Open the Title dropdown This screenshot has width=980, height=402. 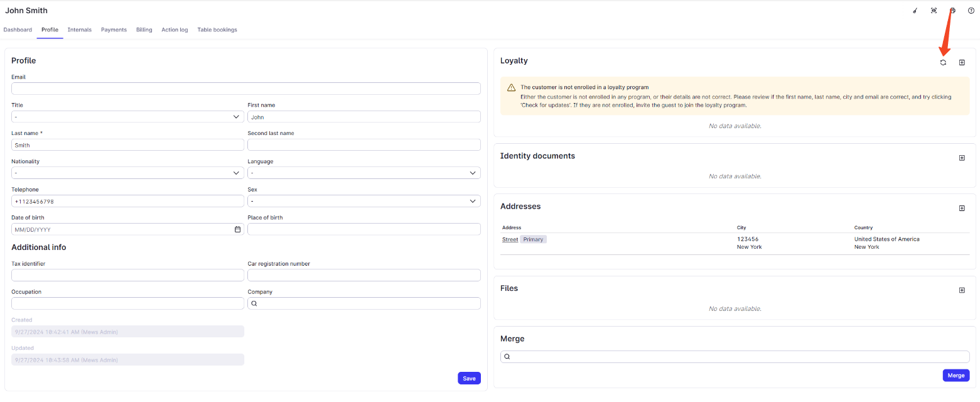click(x=127, y=116)
